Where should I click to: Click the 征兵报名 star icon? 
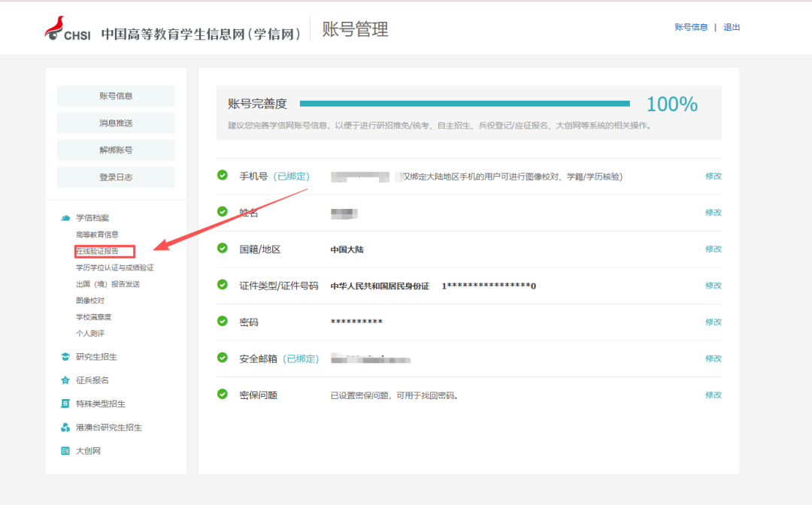click(x=65, y=380)
